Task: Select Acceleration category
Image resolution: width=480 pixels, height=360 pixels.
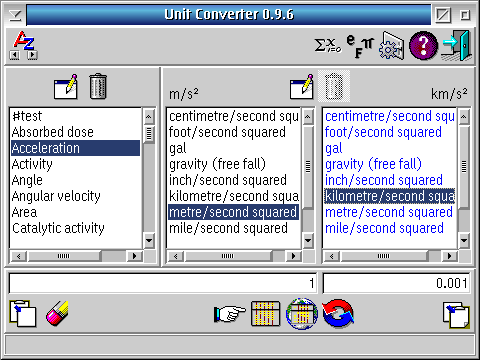Action: (x=75, y=148)
